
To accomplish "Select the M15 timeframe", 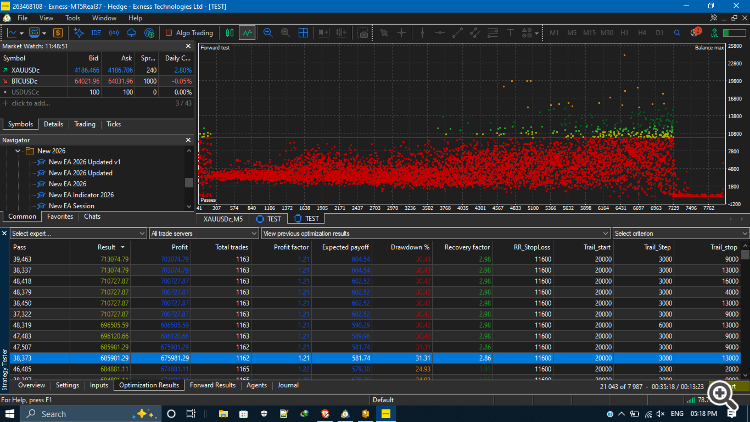I will 589,33.
